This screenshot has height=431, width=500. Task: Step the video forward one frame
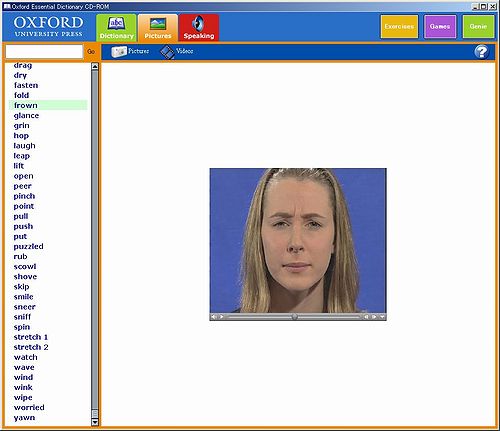pos(374,317)
